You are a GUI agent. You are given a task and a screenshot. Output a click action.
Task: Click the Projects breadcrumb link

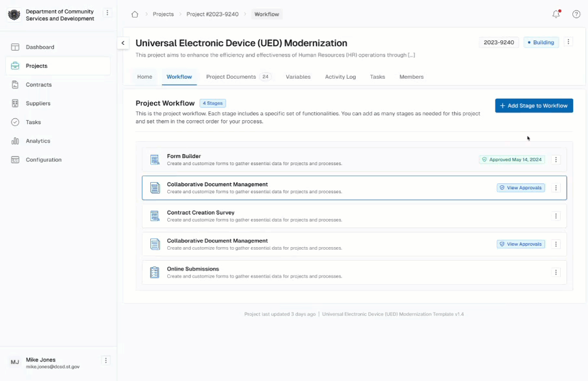coord(163,14)
